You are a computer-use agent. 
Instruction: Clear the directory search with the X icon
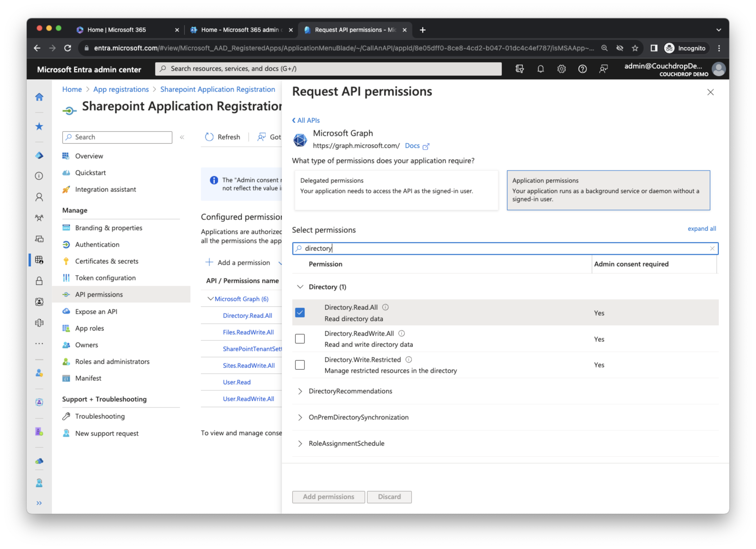pyautogui.click(x=712, y=249)
